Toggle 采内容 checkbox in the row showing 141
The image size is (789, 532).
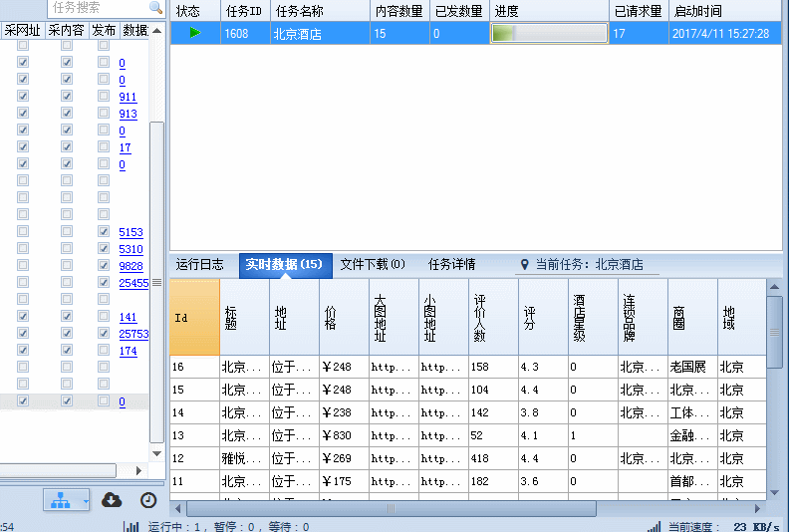tap(67, 317)
